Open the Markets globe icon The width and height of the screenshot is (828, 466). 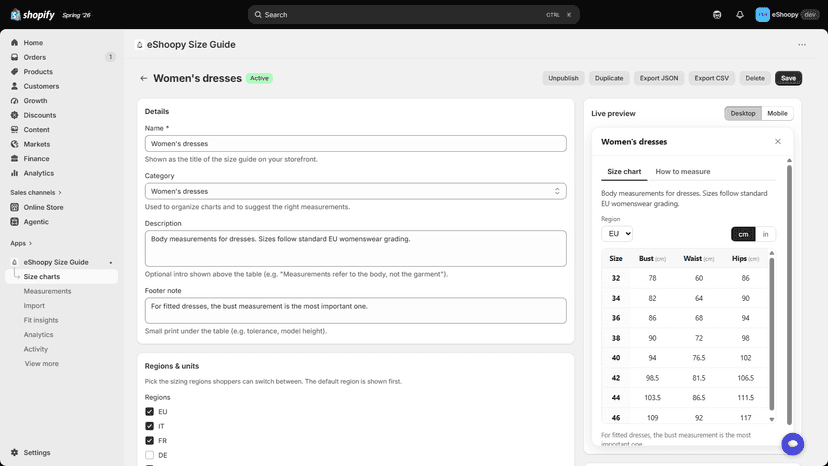pyautogui.click(x=14, y=144)
